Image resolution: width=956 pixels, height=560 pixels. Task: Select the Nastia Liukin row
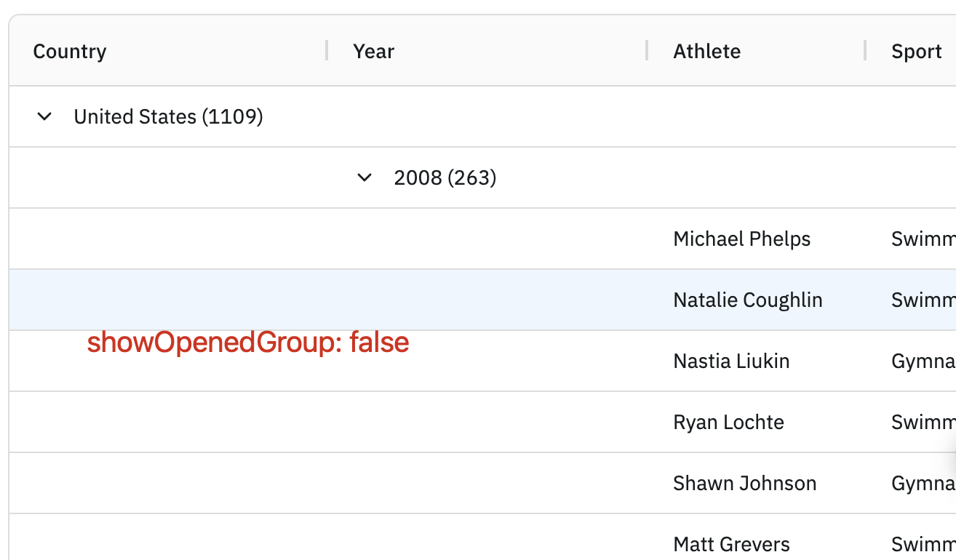pos(482,361)
